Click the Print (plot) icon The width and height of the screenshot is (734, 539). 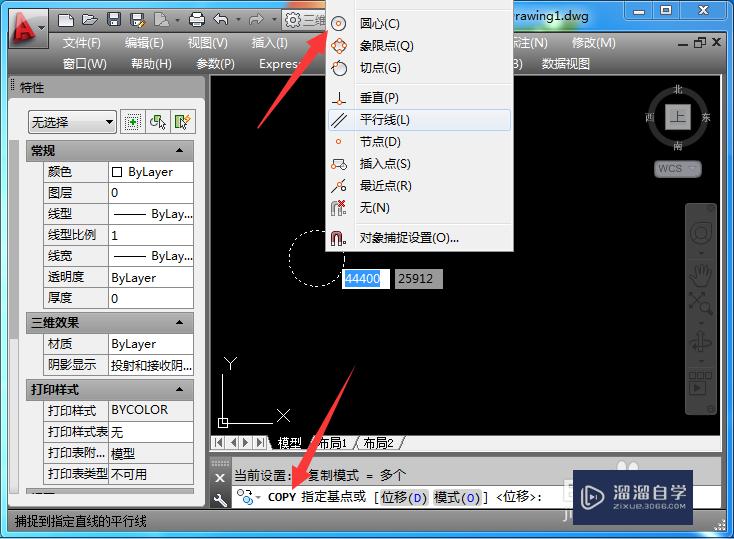click(197, 20)
